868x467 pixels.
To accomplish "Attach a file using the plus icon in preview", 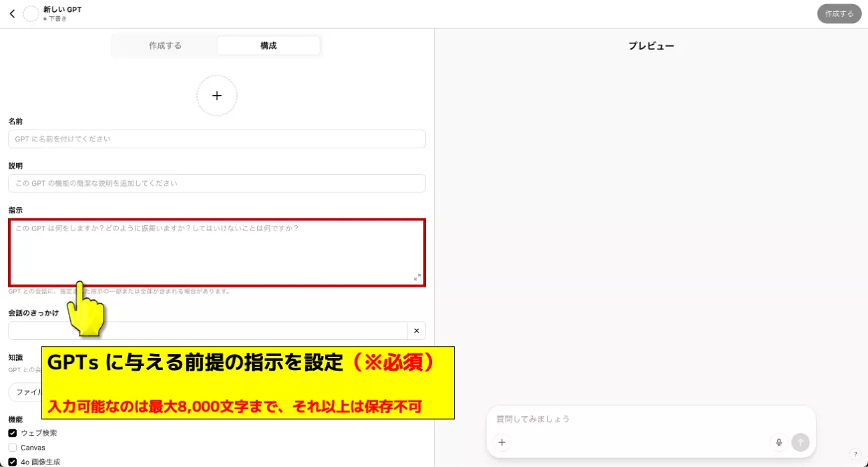I will [502, 442].
